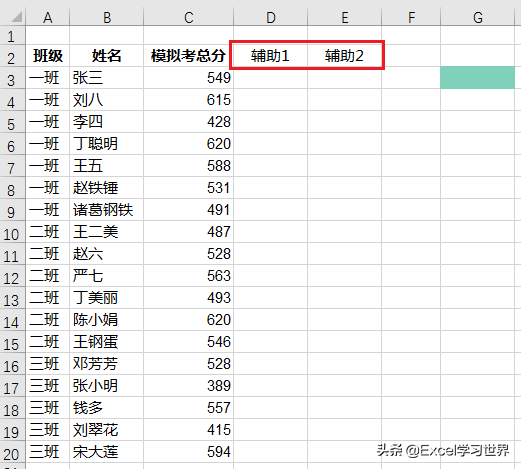Click the 三班 cell in 宋大莲's row
This screenshot has width=521, height=469.
point(48,452)
